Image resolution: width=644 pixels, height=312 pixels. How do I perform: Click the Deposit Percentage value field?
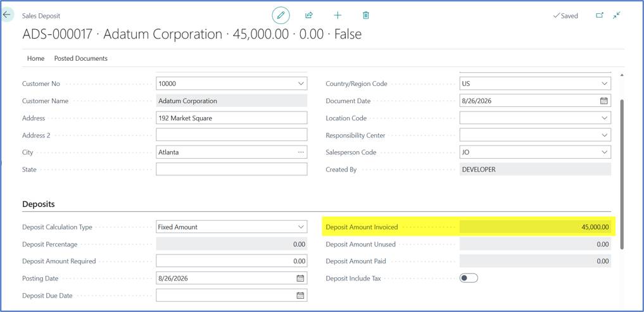click(x=232, y=244)
